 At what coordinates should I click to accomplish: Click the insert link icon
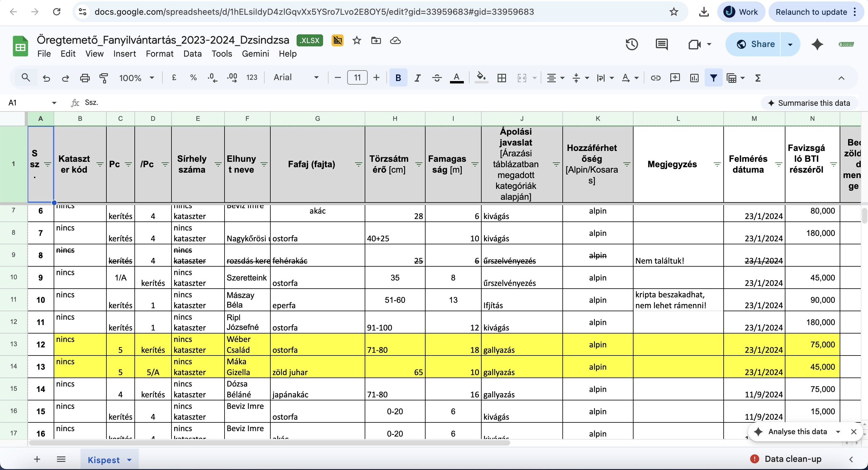(x=656, y=78)
